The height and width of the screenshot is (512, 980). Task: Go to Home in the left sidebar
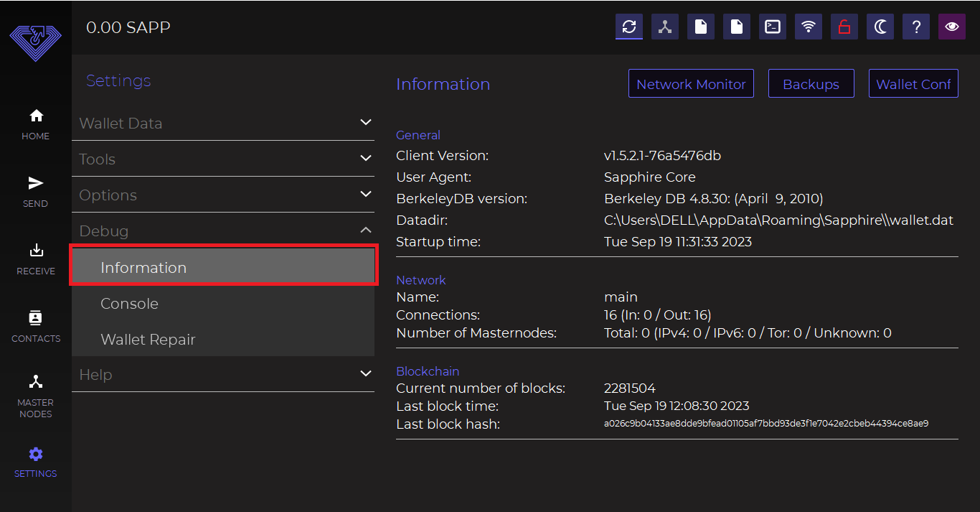coord(36,124)
